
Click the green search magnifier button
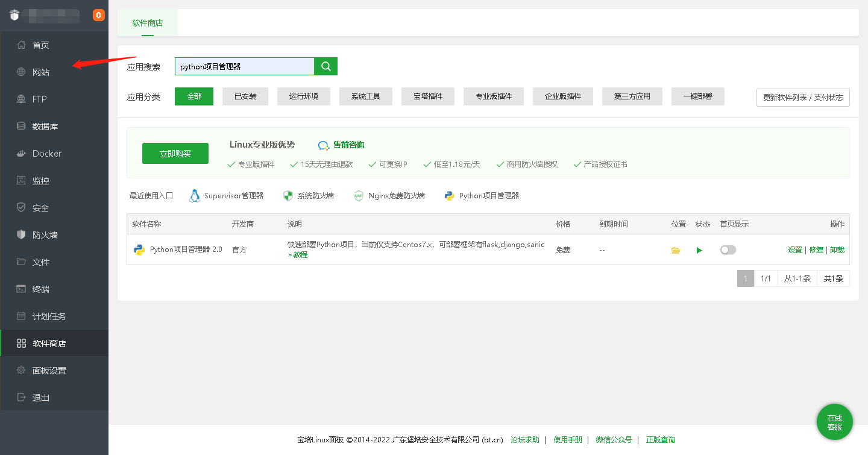point(326,66)
